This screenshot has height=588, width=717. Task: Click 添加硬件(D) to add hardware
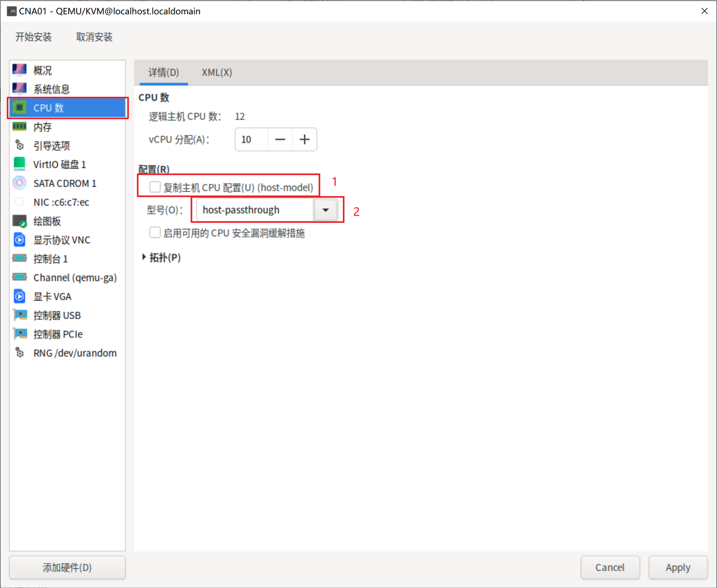[x=67, y=567]
